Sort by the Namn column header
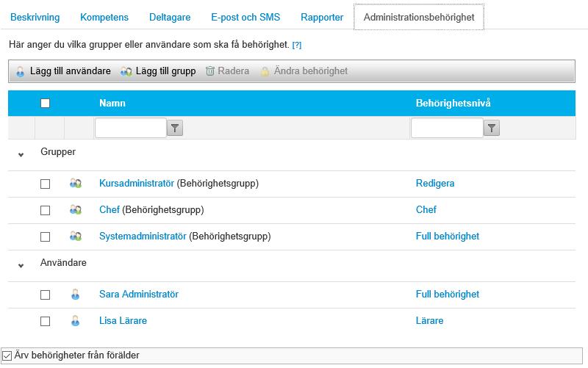Viewport: 588px width, 368px height. pyautogui.click(x=112, y=103)
